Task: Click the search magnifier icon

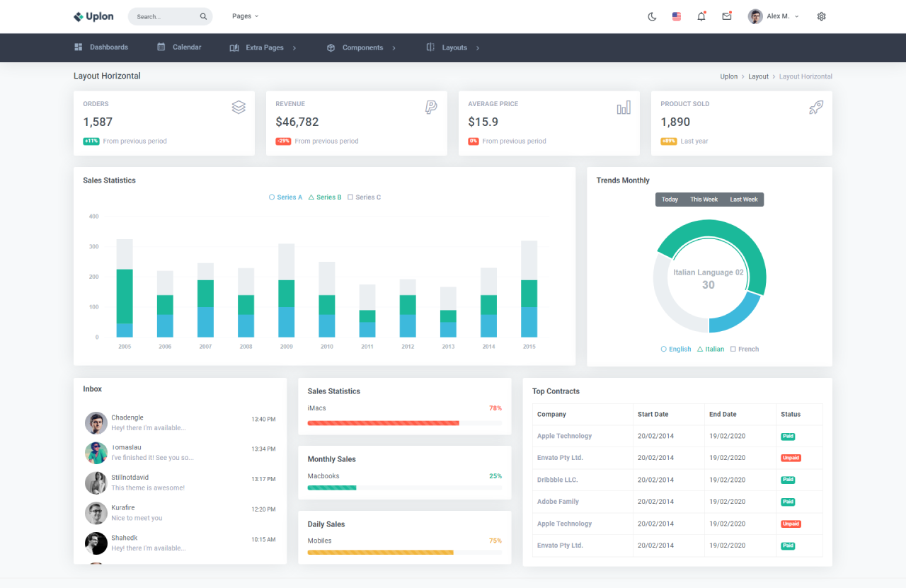Action: [x=203, y=16]
